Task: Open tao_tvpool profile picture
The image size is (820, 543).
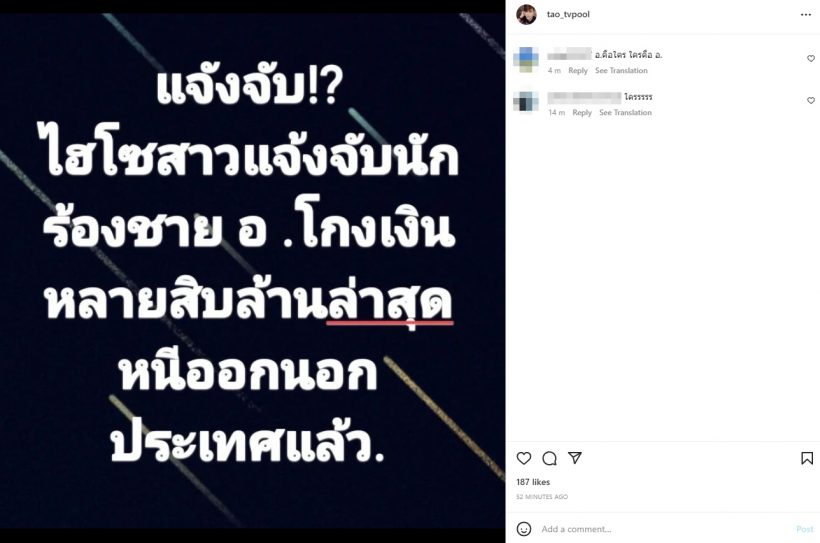Action: click(526, 15)
